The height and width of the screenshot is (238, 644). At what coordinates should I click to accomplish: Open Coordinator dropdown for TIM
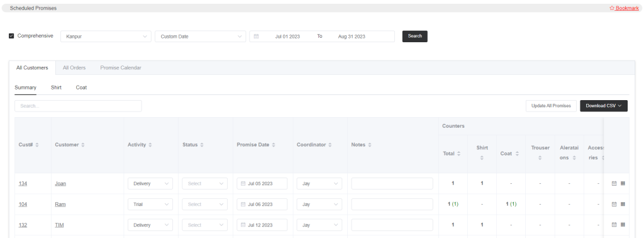point(319,225)
